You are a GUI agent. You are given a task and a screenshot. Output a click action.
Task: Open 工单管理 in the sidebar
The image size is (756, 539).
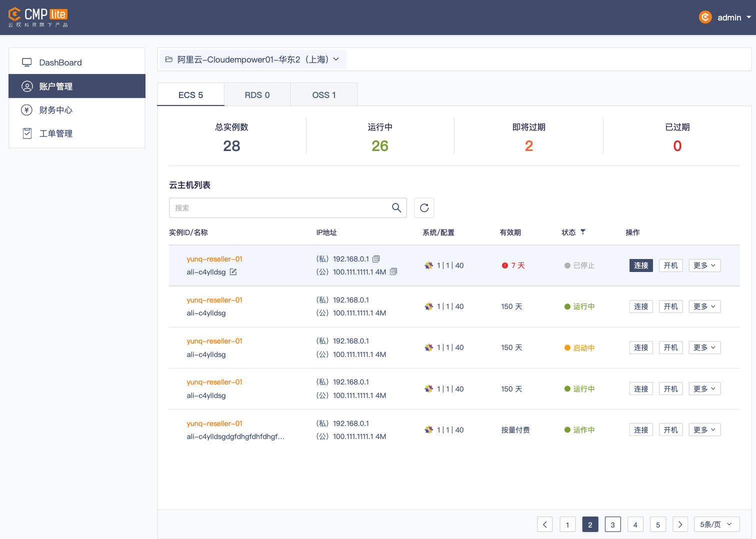[77, 133]
